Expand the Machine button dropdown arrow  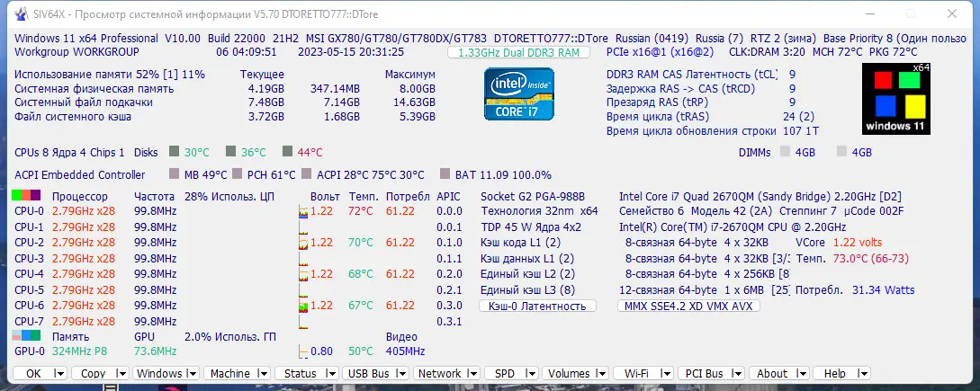[264, 374]
